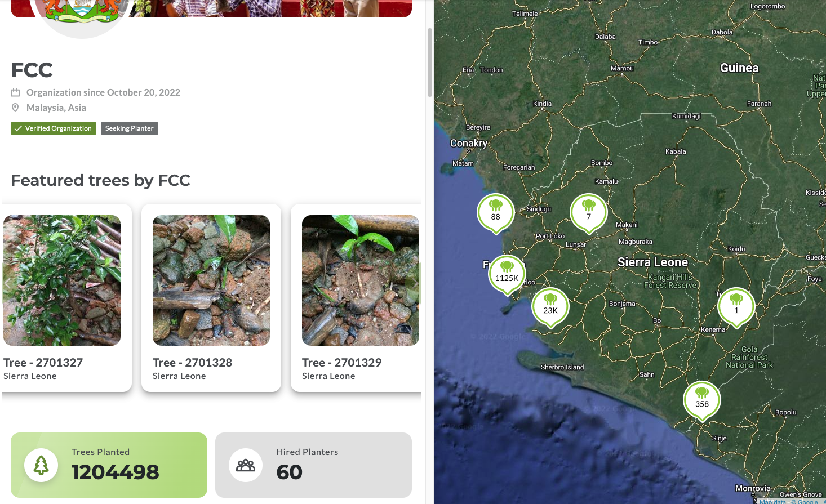Click the Tree - 2701329 seedling thumbnail
This screenshot has height=504, width=826.
click(x=360, y=280)
